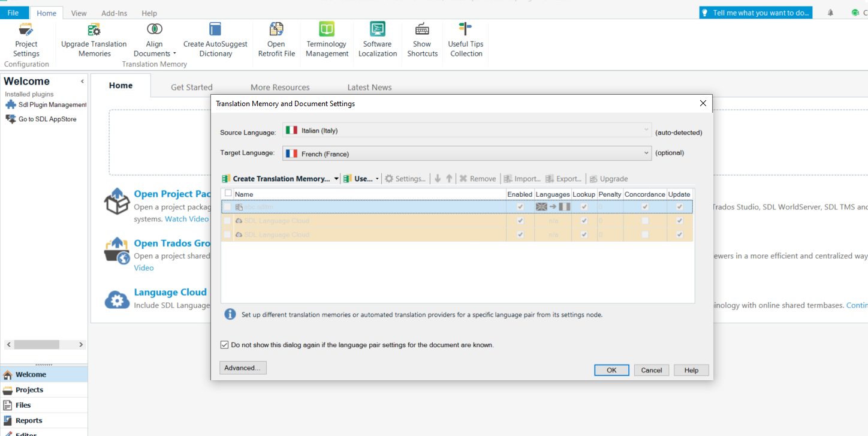Screen dimensions: 868x436
Task: Tick the row checkbox for abc.sdltm
Action: pyautogui.click(x=227, y=207)
